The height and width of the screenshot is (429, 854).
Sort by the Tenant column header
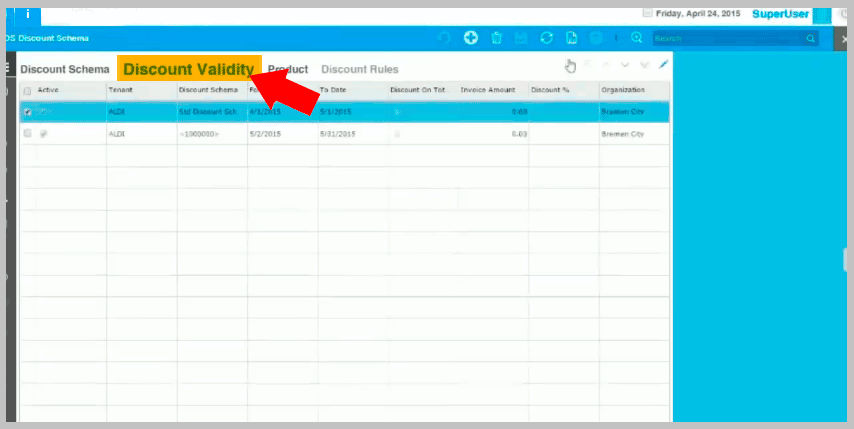tap(120, 90)
